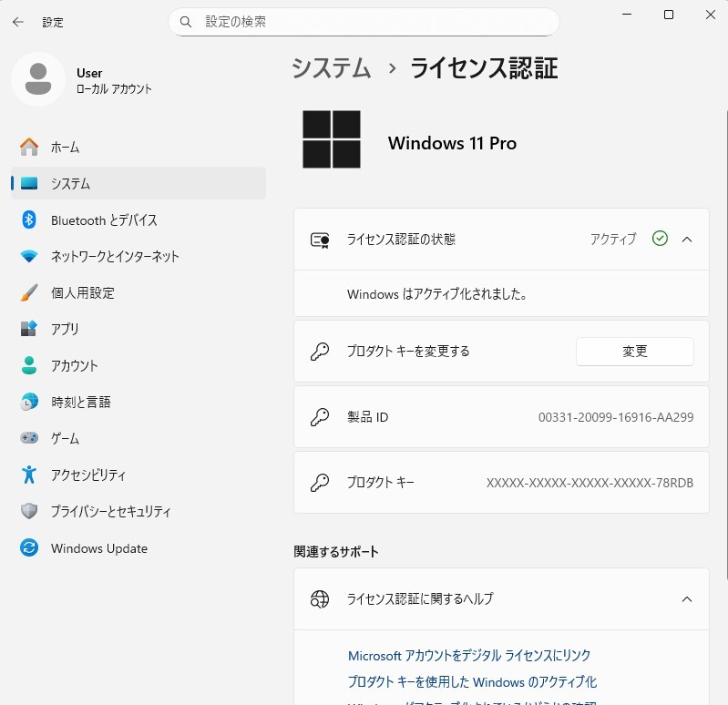The image size is (728, 705).
Task: Click the Home house icon
Action: click(x=29, y=148)
